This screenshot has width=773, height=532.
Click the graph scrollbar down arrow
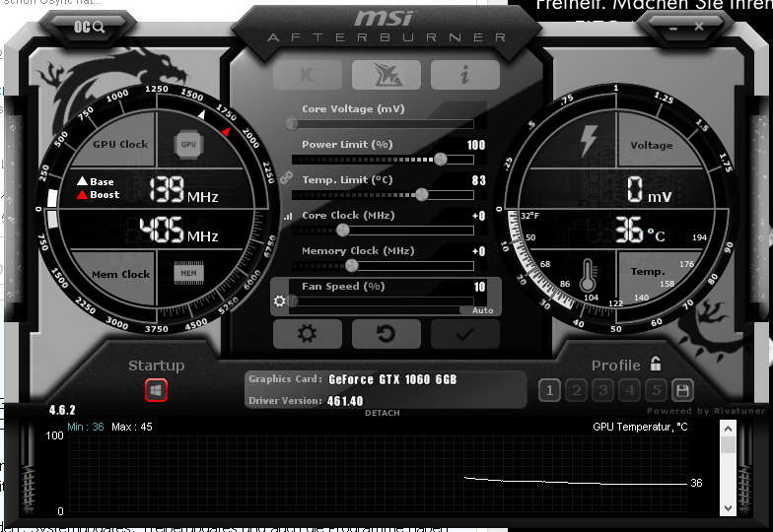pyautogui.click(x=728, y=508)
